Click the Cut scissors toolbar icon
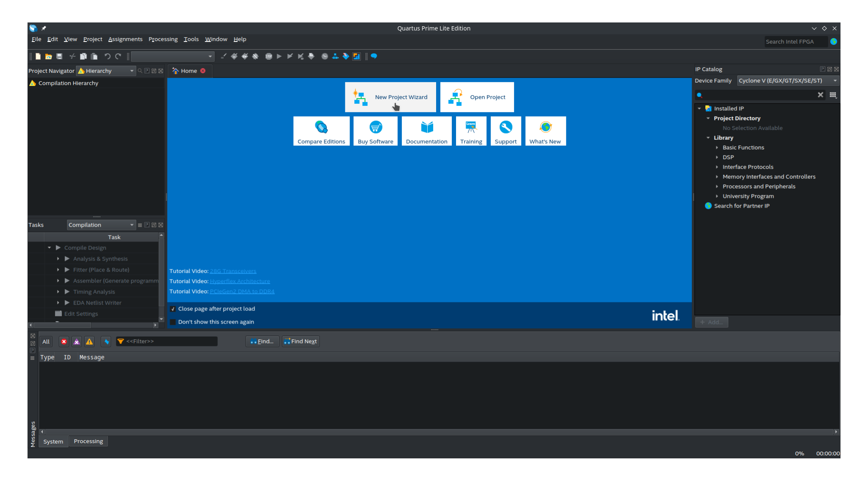 click(72, 56)
